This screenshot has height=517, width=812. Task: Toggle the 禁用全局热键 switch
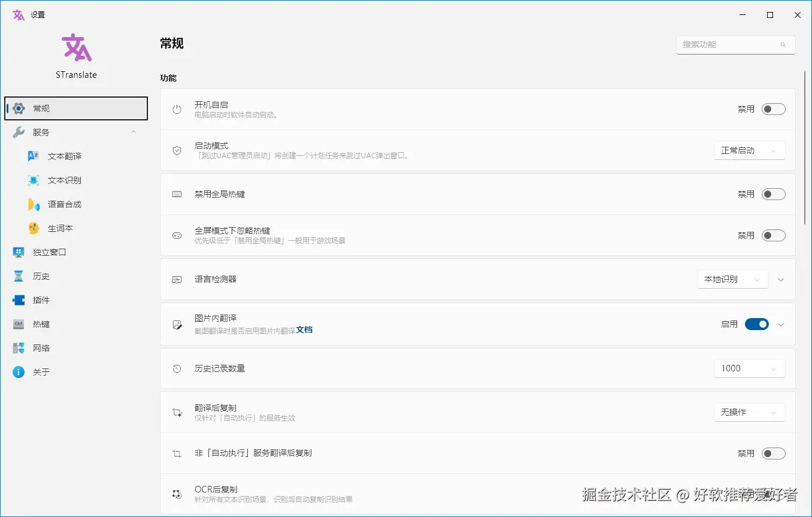click(773, 194)
